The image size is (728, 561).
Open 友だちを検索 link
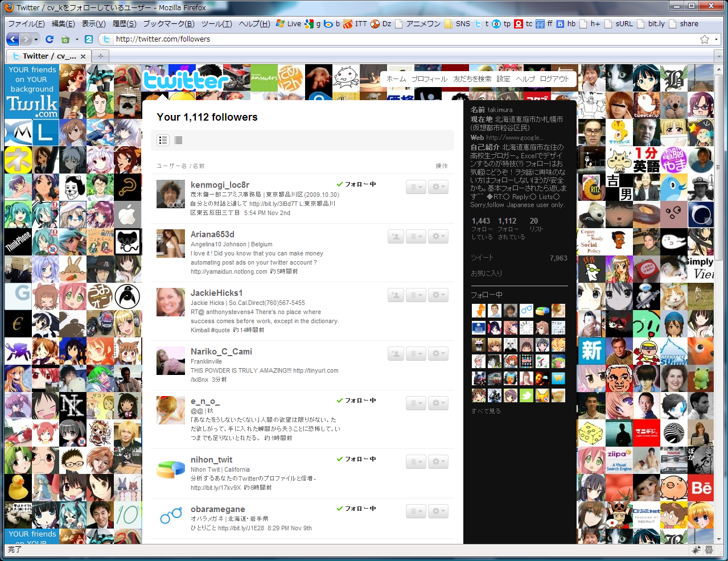coord(472,79)
